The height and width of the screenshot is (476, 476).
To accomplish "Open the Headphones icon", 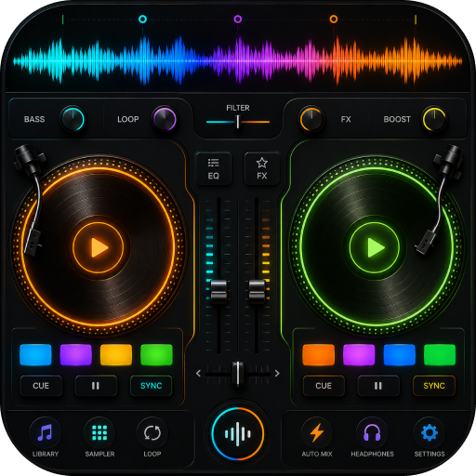I will pyautogui.click(x=372, y=432).
